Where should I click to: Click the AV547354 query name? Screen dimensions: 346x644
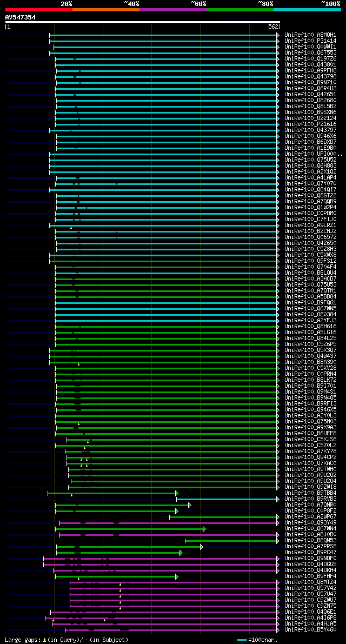[20, 17]
